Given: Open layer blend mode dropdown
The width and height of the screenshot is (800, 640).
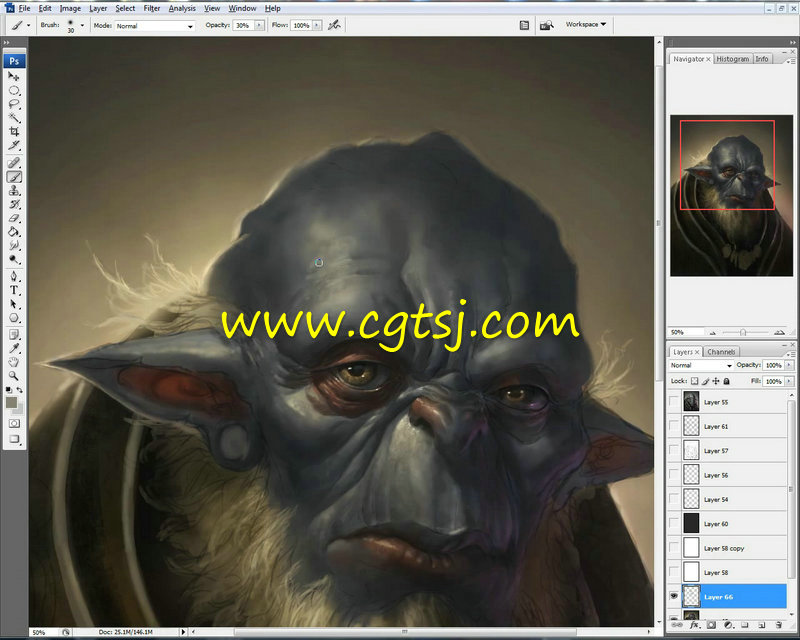Looking at the screenshot, I should [x=701, y=365].
